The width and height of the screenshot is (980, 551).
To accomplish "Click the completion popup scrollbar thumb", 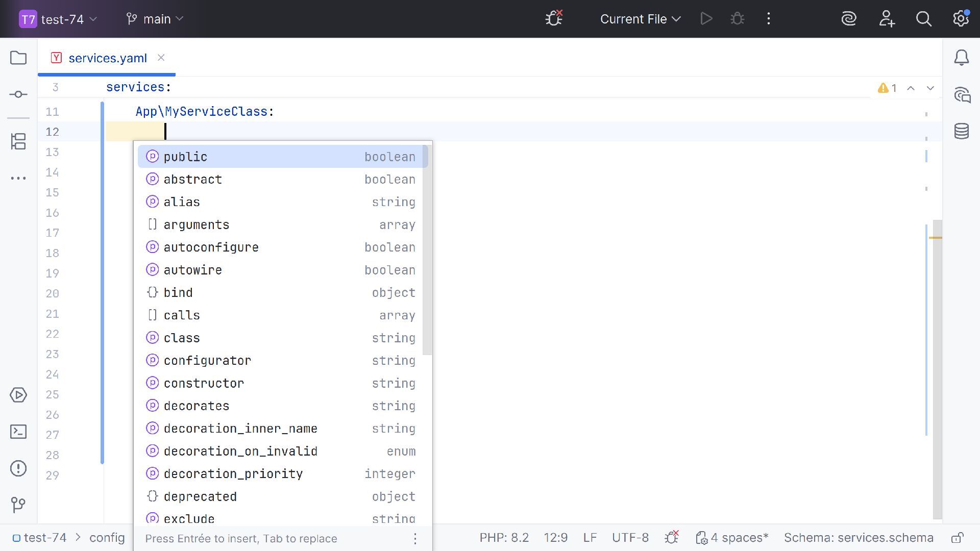I will 428,250.
